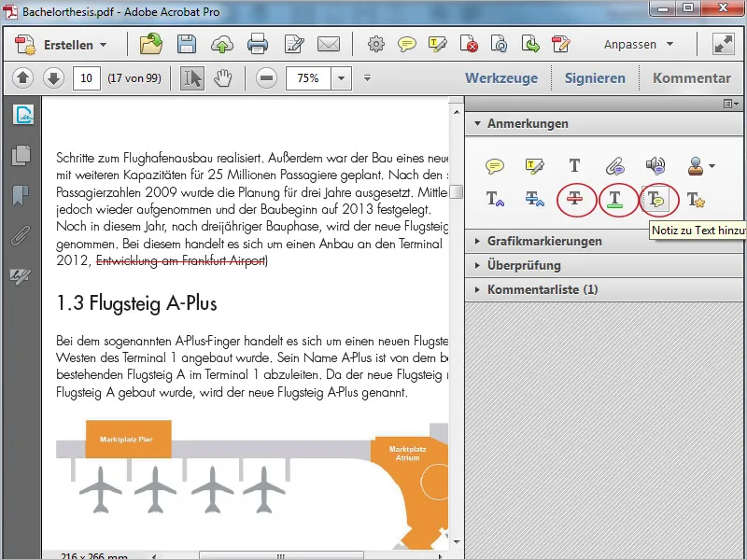Select the record audio speaker tool
The image size is (747, 560).
(x=655, y=166)
